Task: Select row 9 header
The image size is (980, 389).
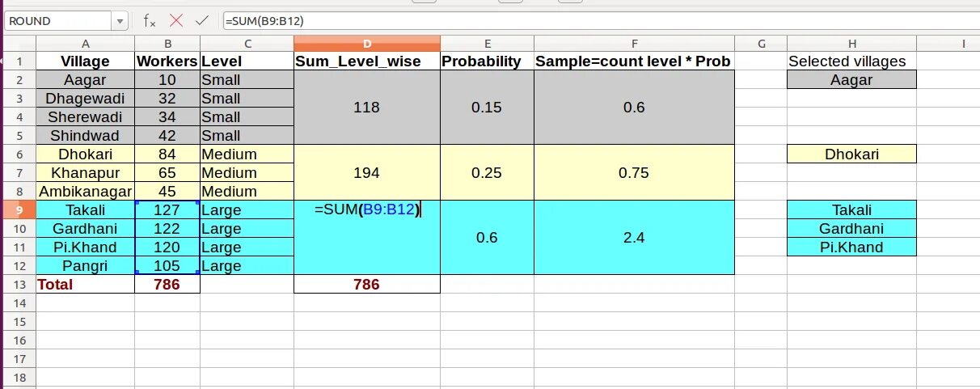Action: (x=20, y=210)
